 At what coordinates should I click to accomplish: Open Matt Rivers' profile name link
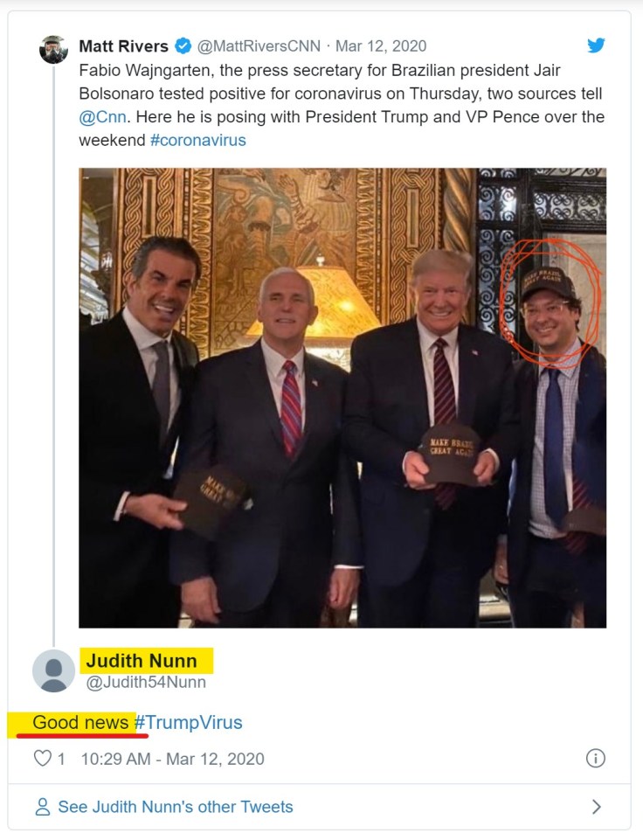tap(123, 46)
